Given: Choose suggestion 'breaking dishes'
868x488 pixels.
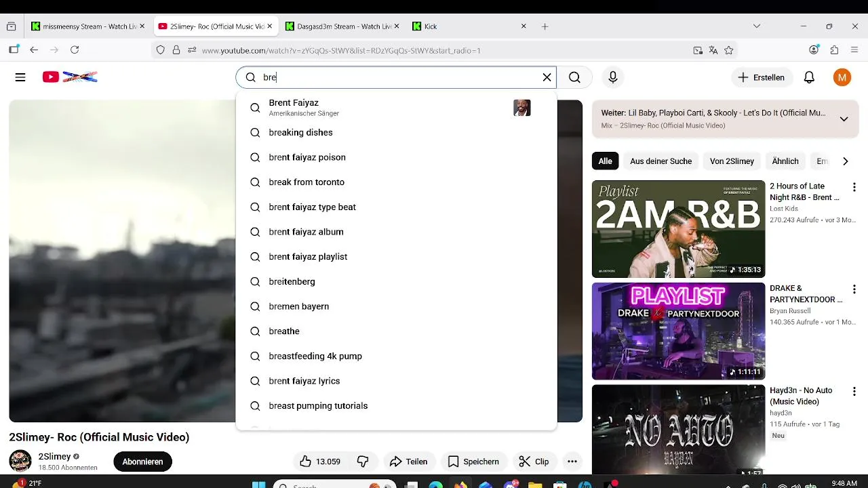Looking at the screenshot, I should click(396, 133).
